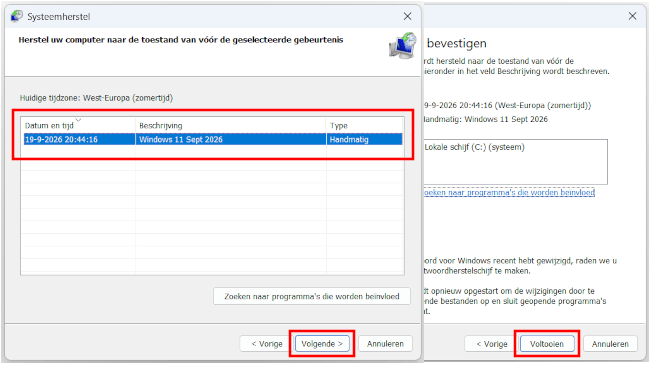Viewport: 650px width, 365px height.
Task: Click the Systeemherstel title bar icon
Action: [17, 16]
